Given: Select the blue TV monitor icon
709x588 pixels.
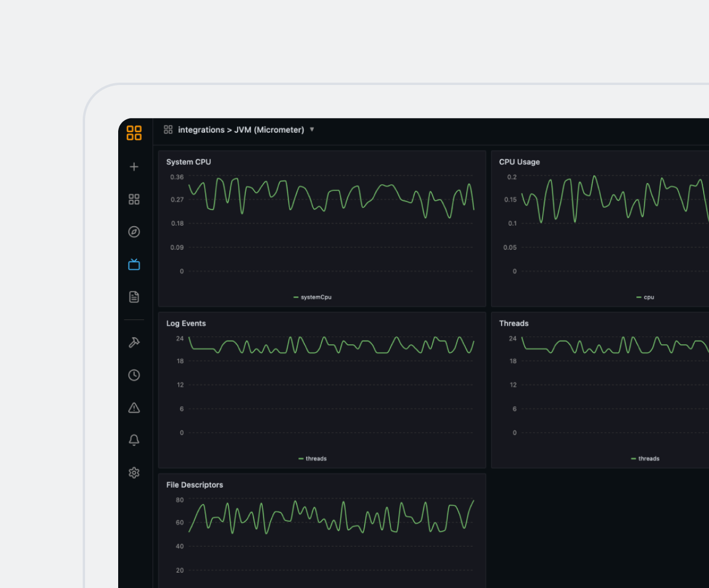Looking at the screenshot, I should click(134, 264).
